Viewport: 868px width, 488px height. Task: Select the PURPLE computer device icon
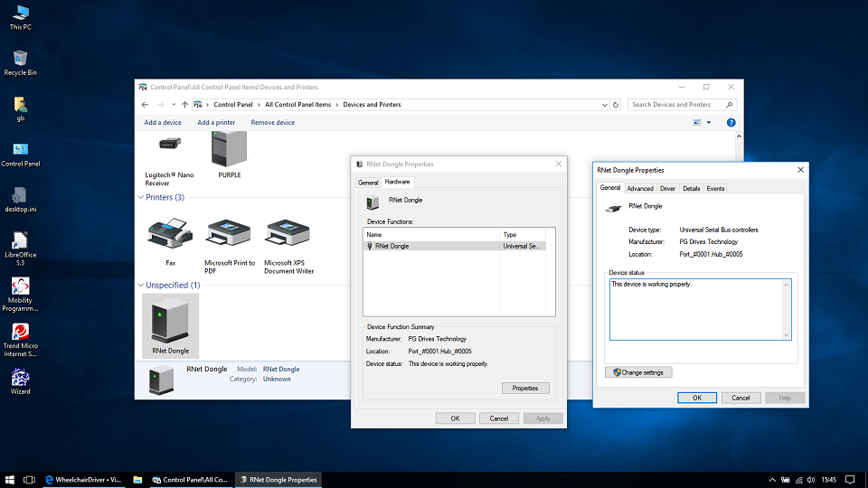[x=229, y=149]
